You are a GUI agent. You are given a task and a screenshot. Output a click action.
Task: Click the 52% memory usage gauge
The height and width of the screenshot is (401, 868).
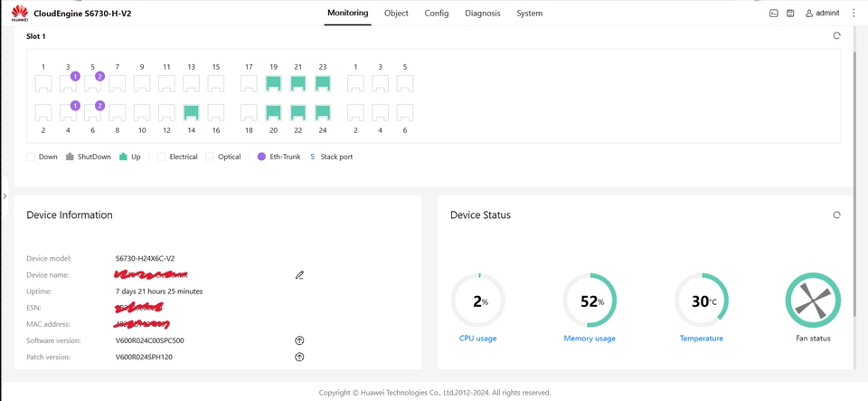point(590,301)
